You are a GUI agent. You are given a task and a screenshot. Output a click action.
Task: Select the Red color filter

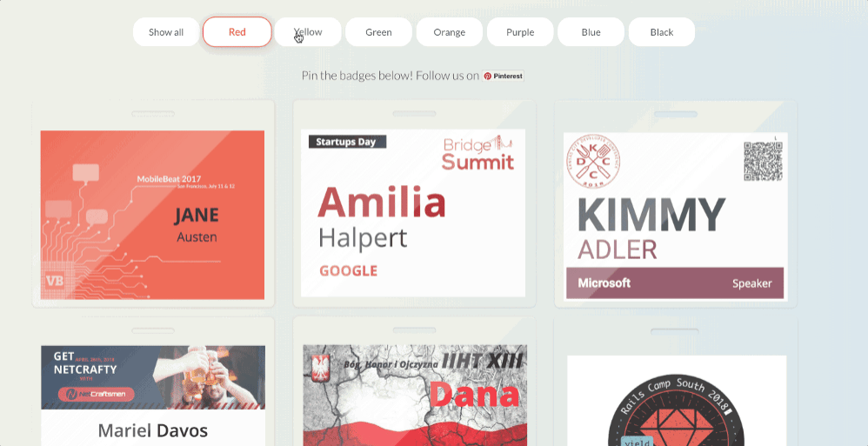(x=237, y=32)
